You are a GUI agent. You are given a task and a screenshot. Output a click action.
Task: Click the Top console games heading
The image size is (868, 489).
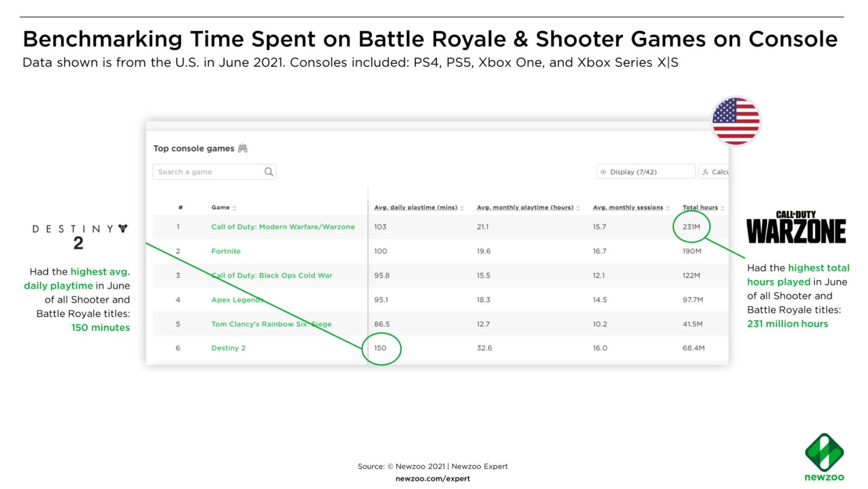point(194,148)
